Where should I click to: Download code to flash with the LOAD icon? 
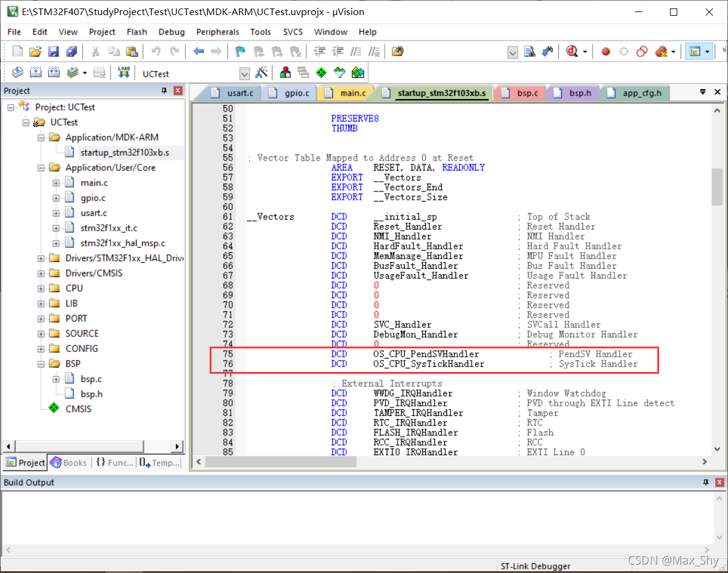click(124, 72)
